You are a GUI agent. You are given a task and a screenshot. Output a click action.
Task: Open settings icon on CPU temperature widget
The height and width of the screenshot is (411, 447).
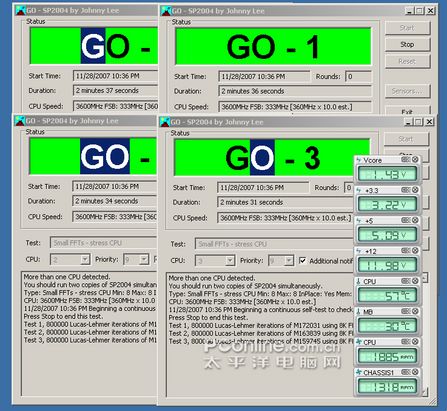[x=405, y=281]
